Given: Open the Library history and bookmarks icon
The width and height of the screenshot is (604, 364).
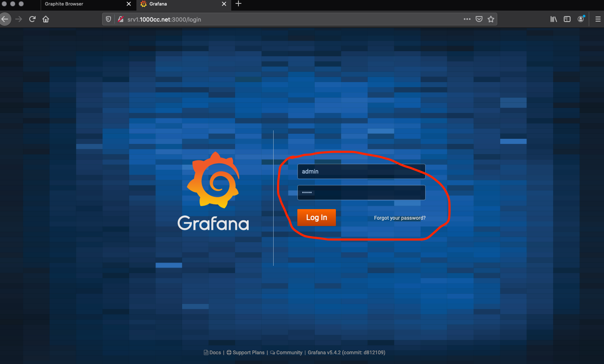Looking at the screenshot, I should coord(554,19).
